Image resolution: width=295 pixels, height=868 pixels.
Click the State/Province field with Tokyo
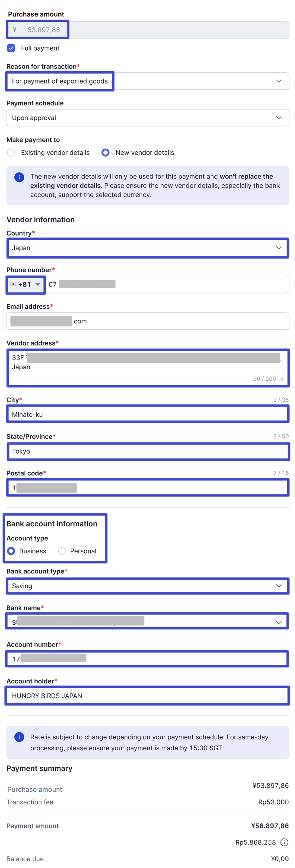click(148, 451)
